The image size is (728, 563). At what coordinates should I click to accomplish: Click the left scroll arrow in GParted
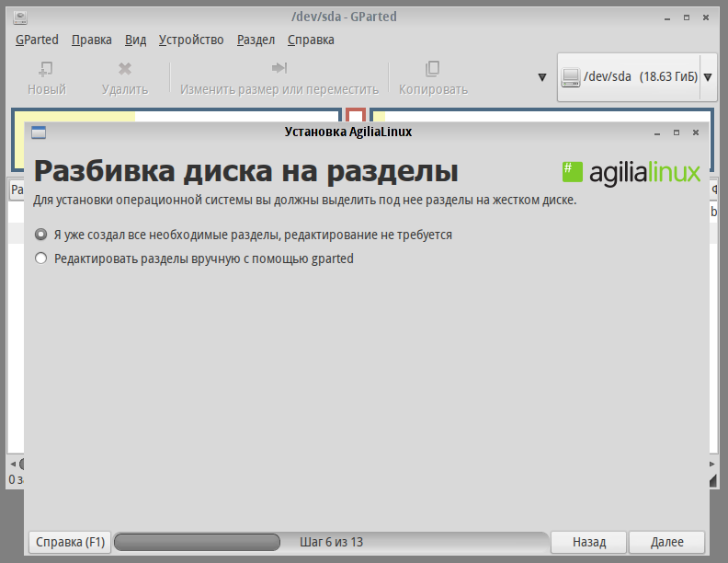coord(13,464)
